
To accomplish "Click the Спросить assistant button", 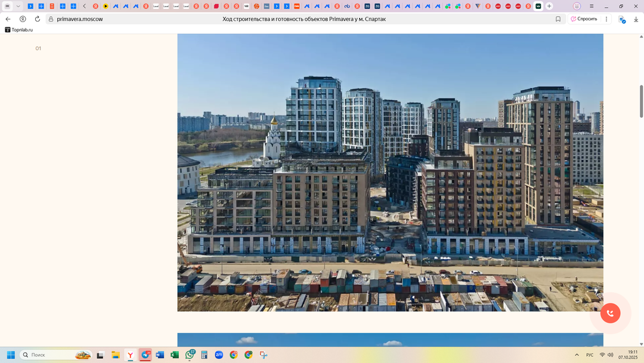I will 584,19.
